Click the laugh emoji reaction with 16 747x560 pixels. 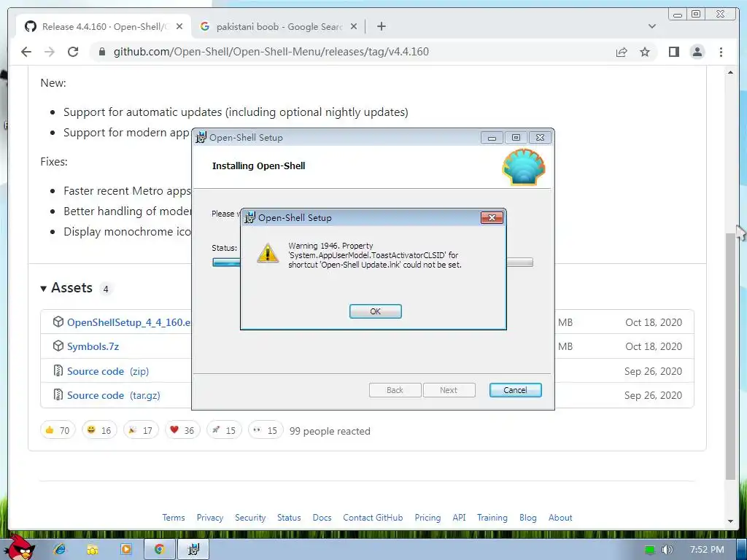click(x=99, y=430)
